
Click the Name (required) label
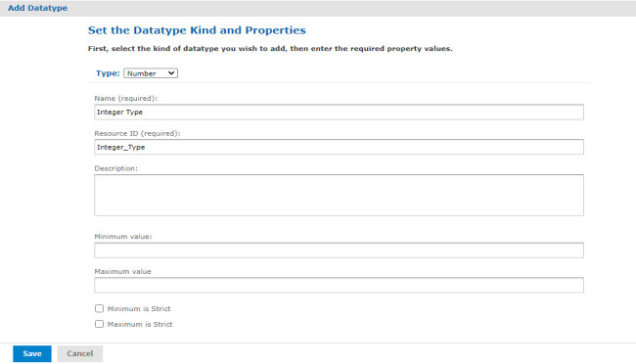126,98
